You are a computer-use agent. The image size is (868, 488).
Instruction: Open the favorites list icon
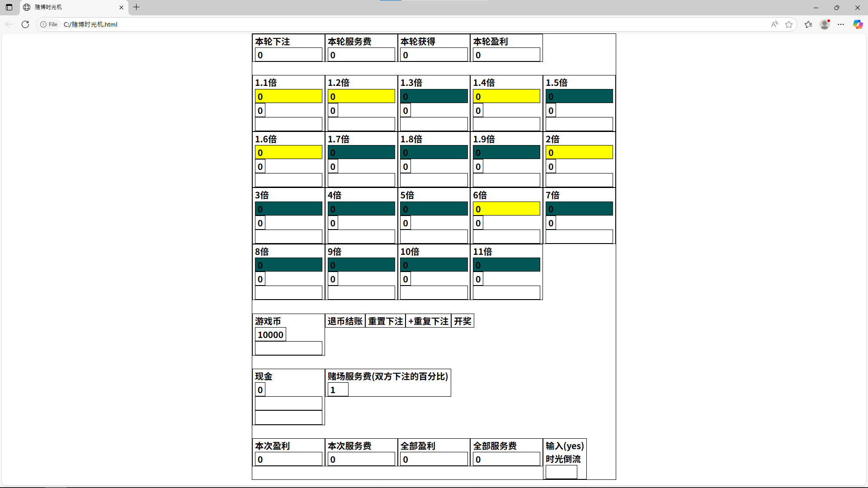(808, 24)
